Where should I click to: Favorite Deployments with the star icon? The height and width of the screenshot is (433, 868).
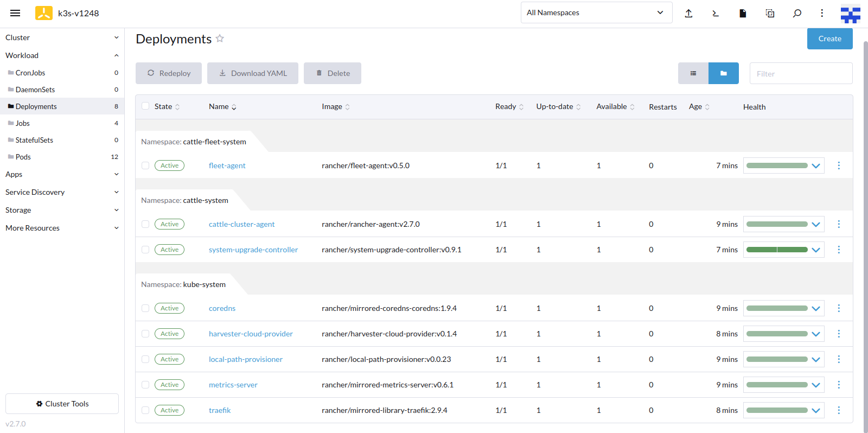pyautogui.click(x=220, y=39)
